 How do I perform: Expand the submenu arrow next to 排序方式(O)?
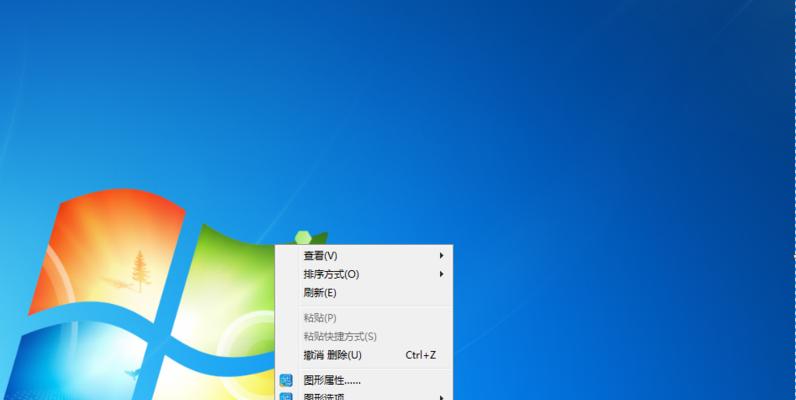[x=441, y=274]
